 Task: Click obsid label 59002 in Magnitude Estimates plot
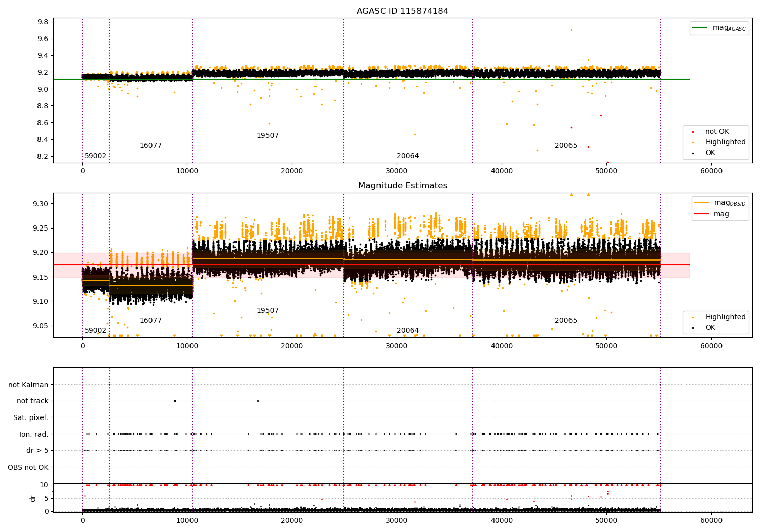point(95,331)
